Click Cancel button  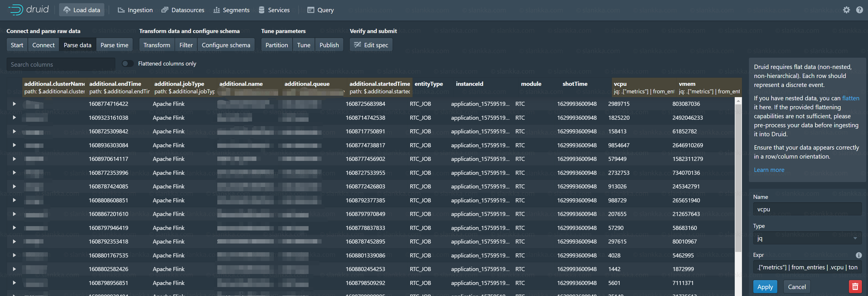(796, 286)
